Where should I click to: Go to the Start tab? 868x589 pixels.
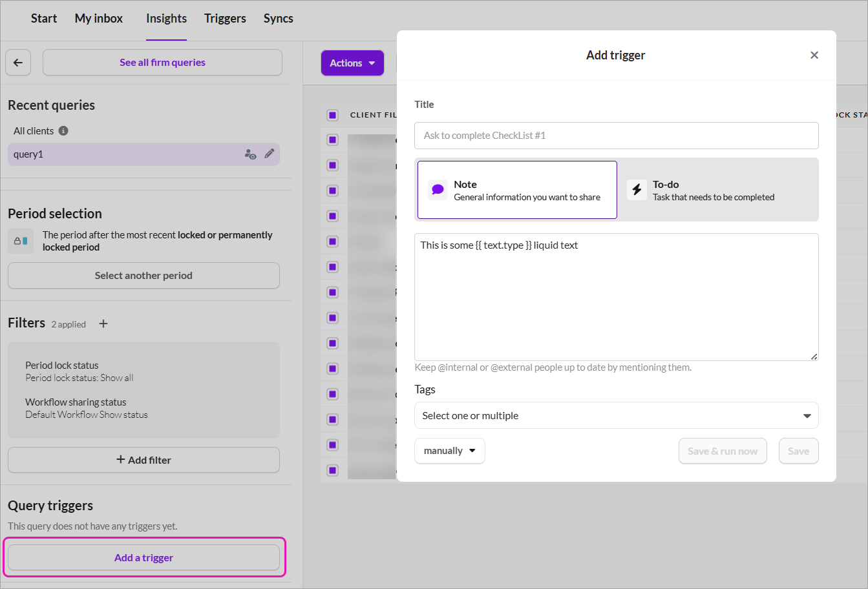[x=44, y=19]
